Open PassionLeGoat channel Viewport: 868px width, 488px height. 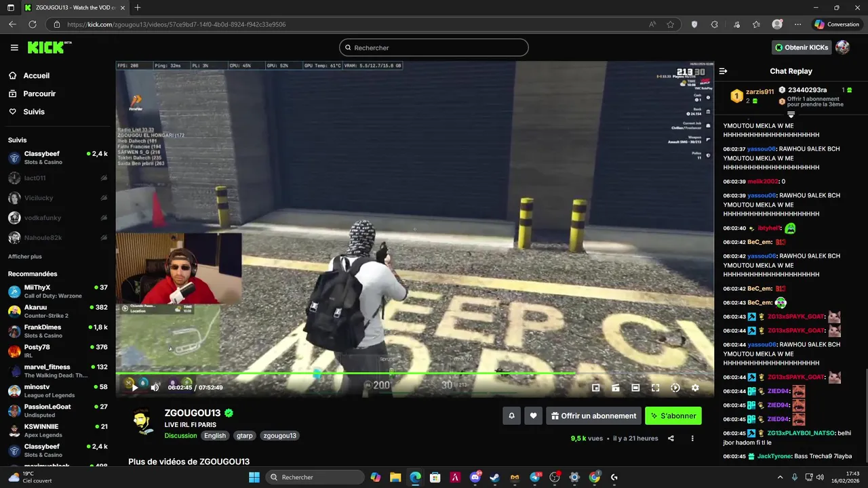58,411
